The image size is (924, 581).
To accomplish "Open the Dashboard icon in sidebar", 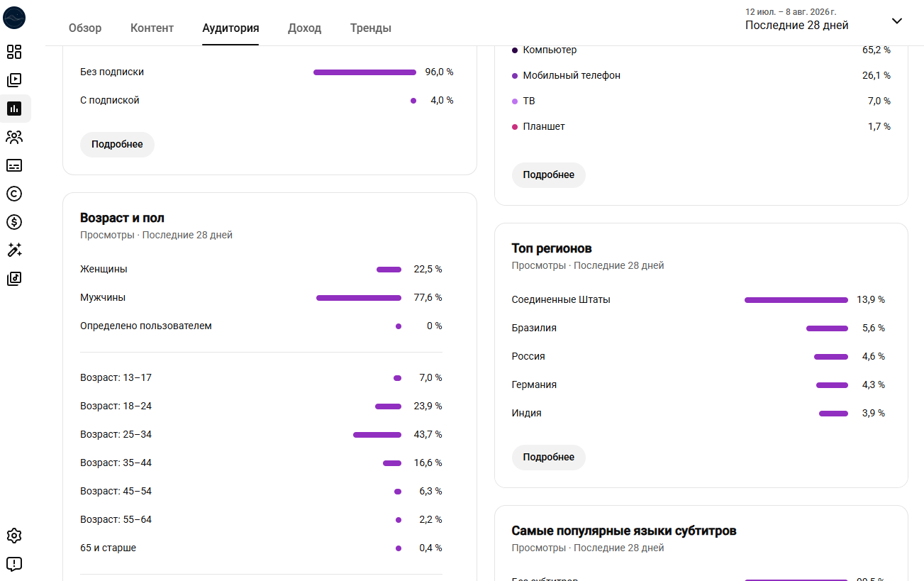I will click(x=14, y=52).
